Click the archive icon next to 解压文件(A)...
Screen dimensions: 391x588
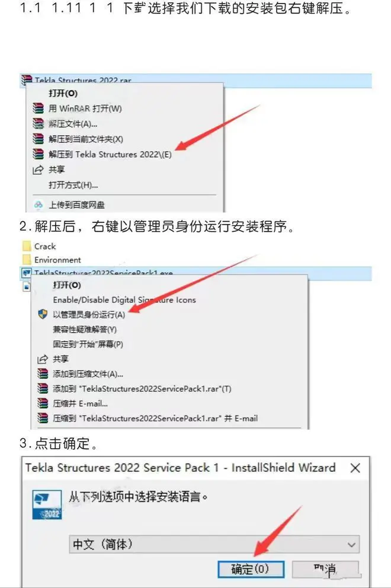tap(38, 123)
